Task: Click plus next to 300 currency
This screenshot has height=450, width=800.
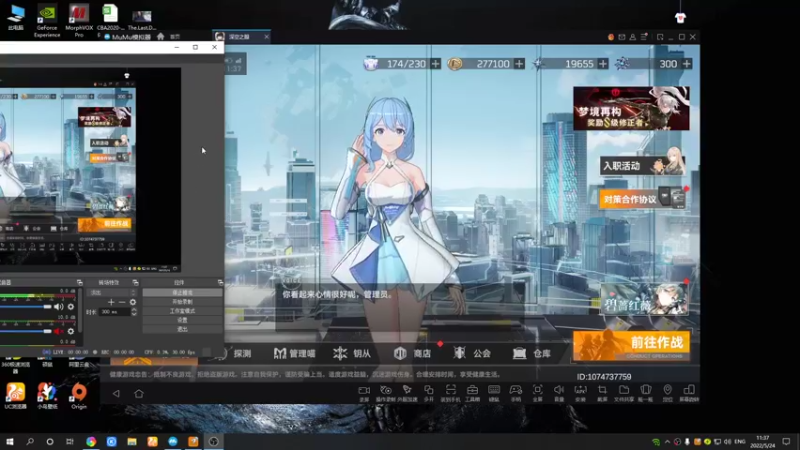Action: (x=687, y=64)
